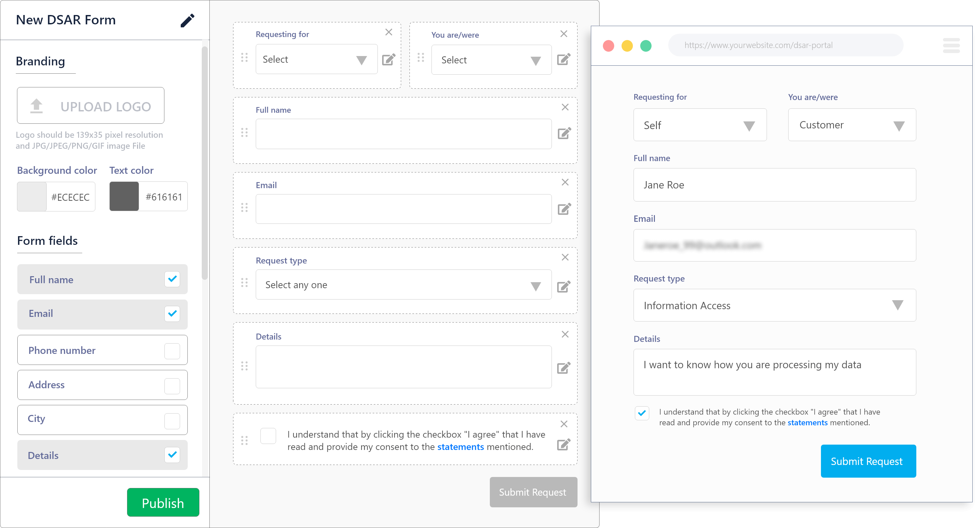Click the Jane Roe name field in preview
The height and width of the screenshot is (528, 980).
775,185
